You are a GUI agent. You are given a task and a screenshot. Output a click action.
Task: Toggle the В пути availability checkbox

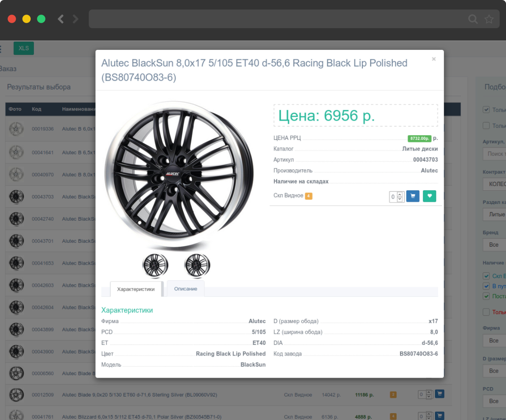tap(486, 286)
